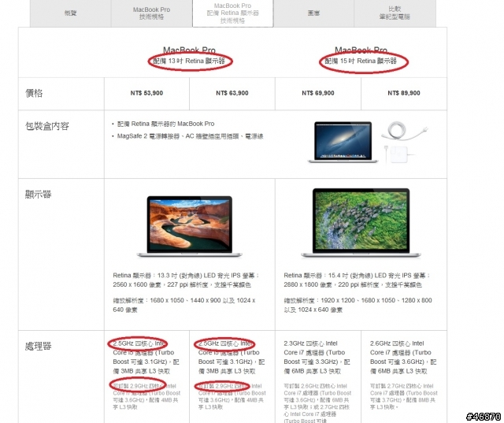
Task: Click the MagSafe 2 電源轉接器 bullet text
Action: [x=190, y=136]
